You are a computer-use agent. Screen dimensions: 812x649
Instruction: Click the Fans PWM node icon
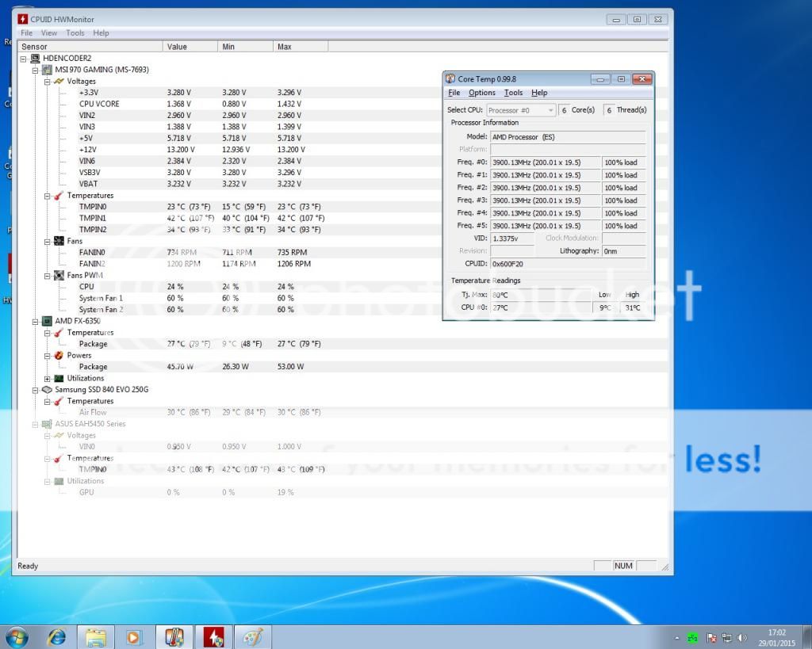[x=59, y=275]
